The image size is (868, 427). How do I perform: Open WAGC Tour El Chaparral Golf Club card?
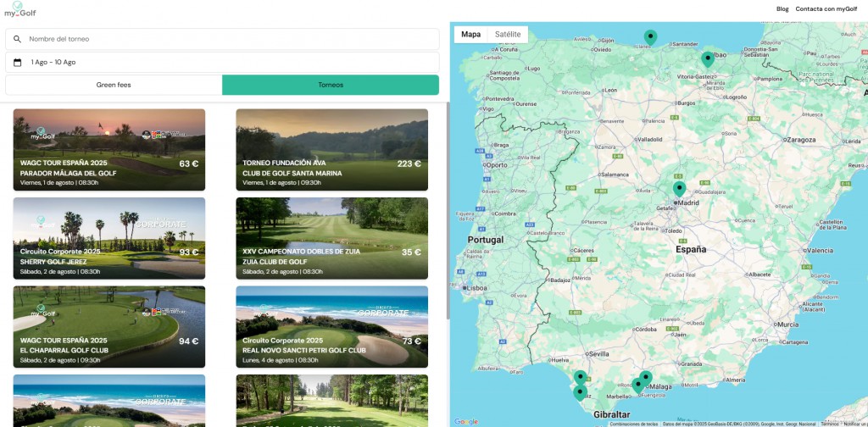click(x=109, y=327)
